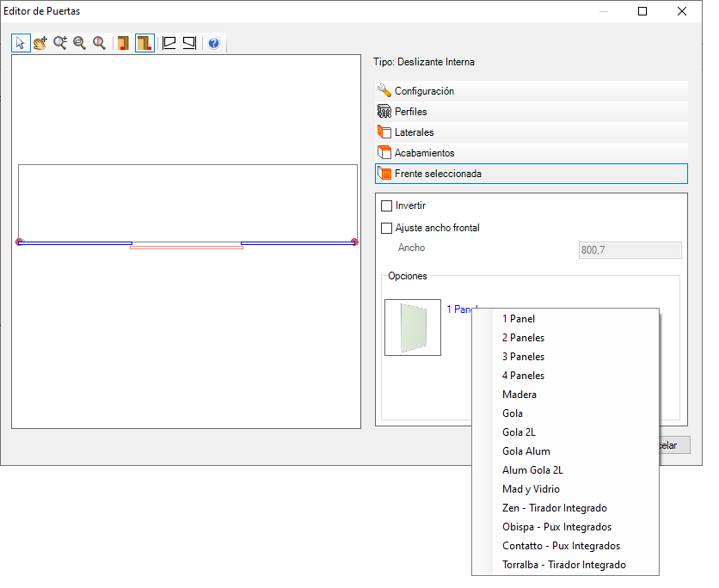Screen dimensions: 719x588
Task: Click the partially hidden Cancelar button
Action: (x=674, y=445)
